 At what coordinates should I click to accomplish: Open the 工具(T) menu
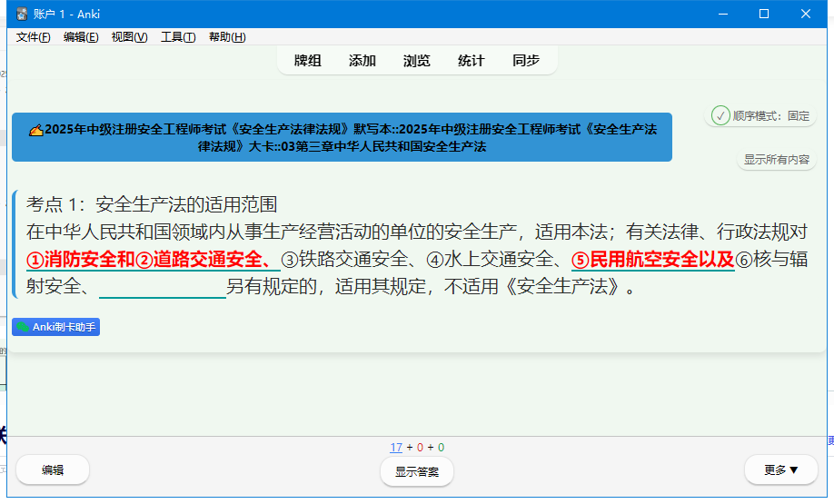(x=178, y=36)
